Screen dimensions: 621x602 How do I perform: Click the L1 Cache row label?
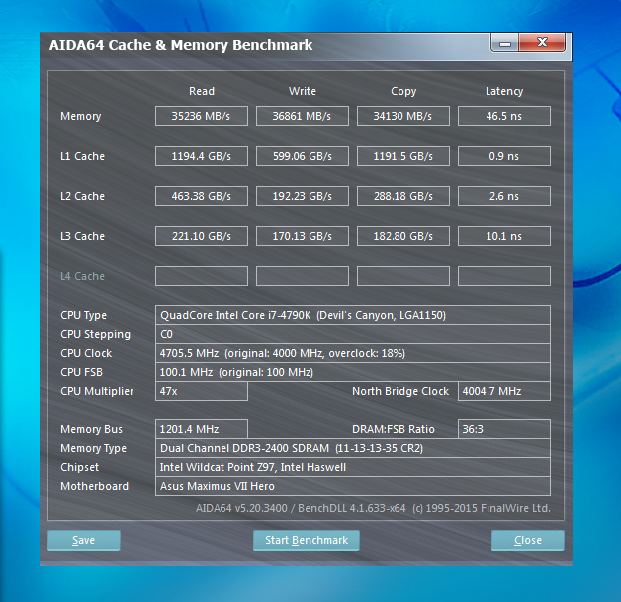pyautogui.click(x=82, y=156)
